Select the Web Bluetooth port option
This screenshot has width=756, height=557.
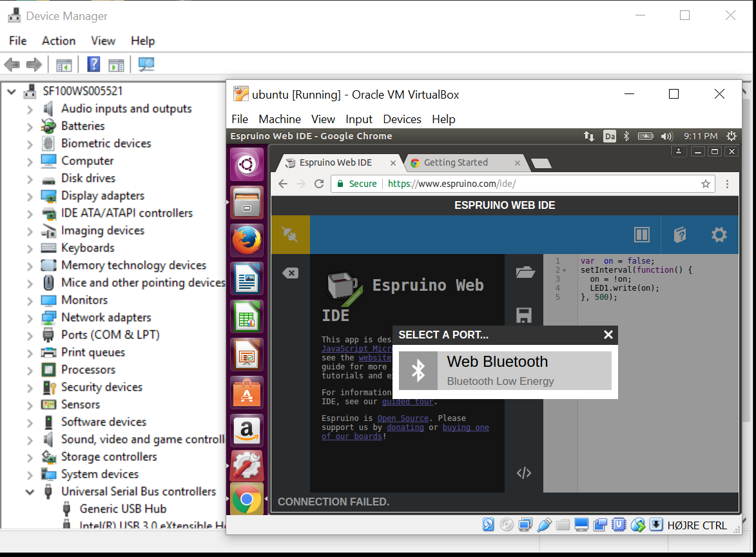(505, 371)
